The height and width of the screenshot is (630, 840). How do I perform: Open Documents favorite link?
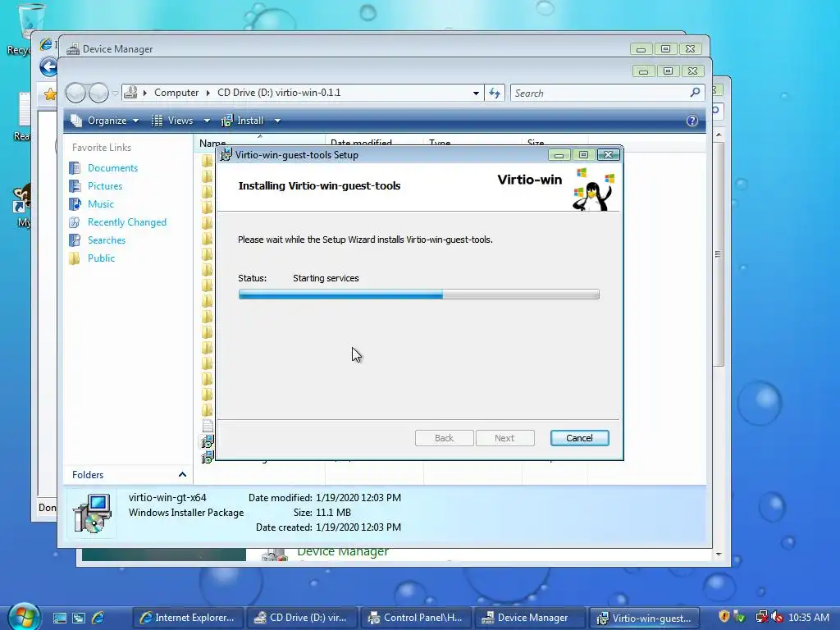coord(112,167)
